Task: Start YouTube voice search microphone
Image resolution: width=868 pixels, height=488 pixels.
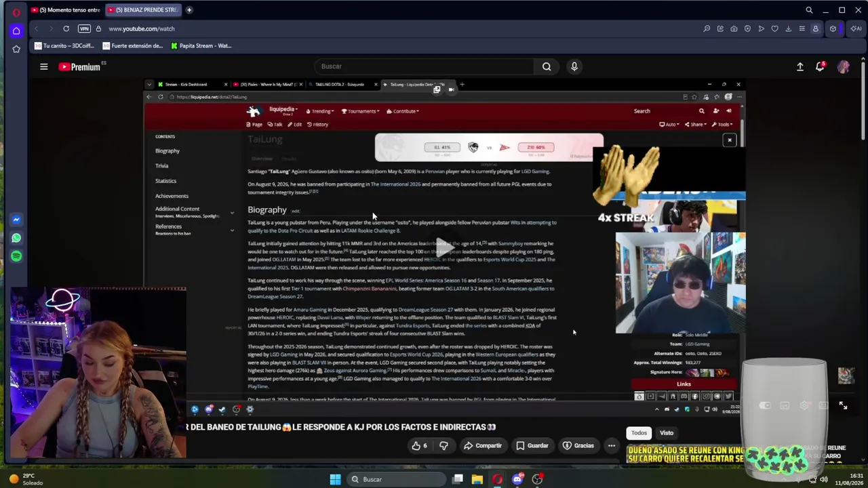Action: tap(574, 66)
